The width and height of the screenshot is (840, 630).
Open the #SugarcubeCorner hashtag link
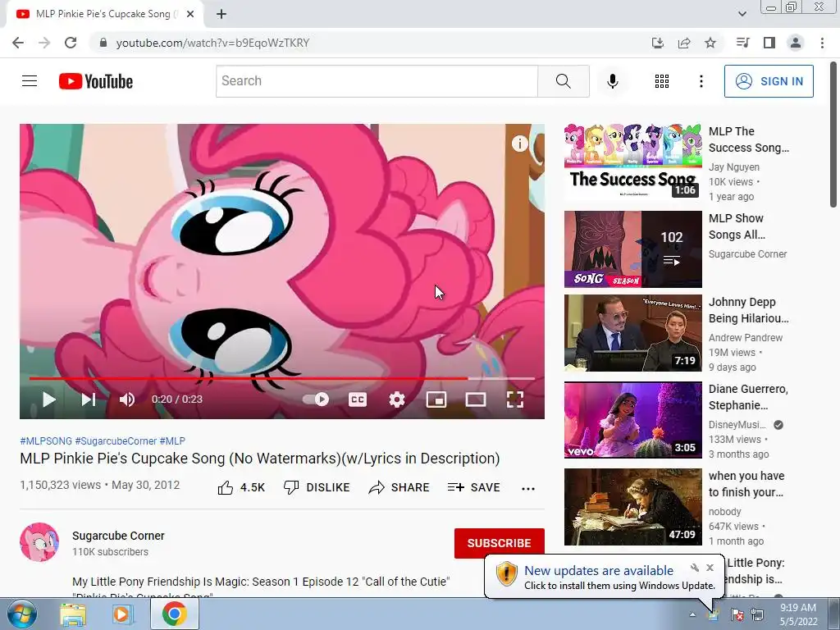[116, 441]
